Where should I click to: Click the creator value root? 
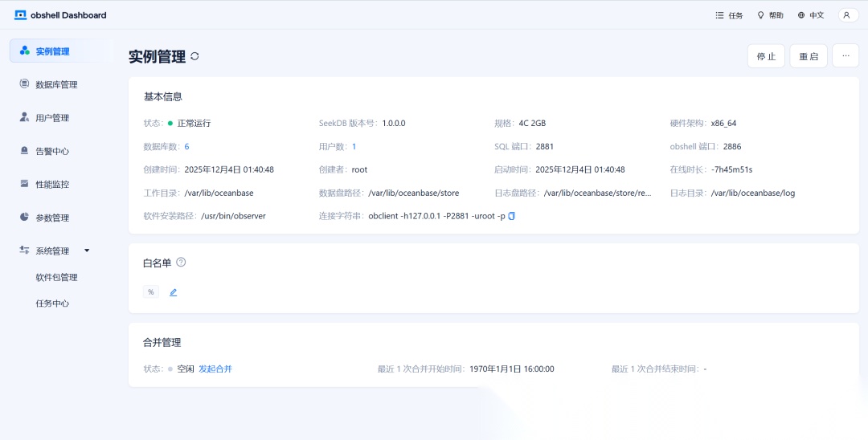(359, 169)
